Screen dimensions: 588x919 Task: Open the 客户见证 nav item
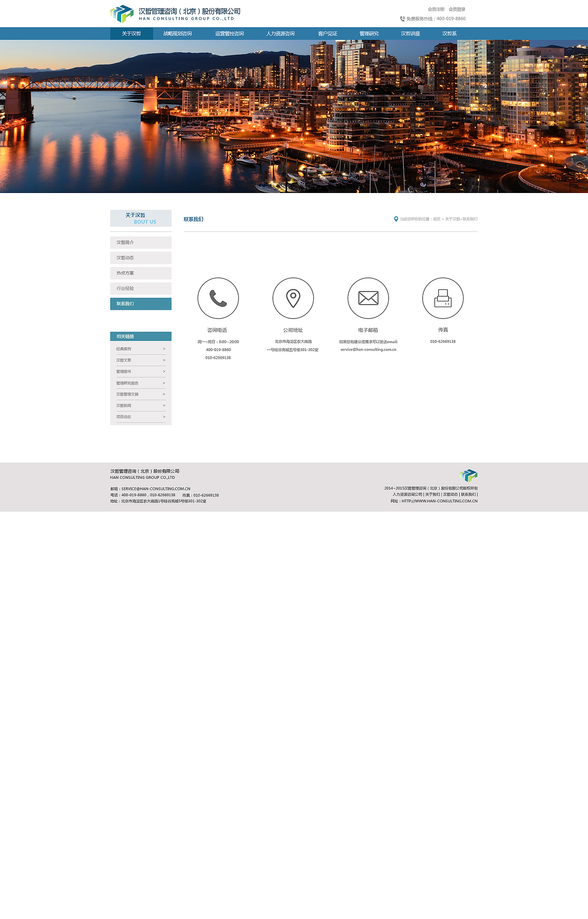pos(328,34)
